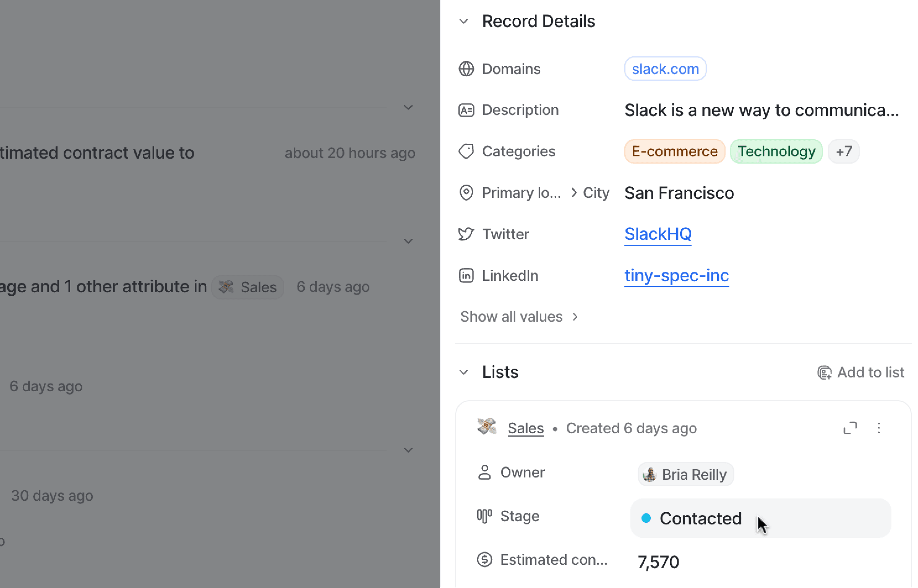This screenshot has height=588, width=918.
Task: Expand Show all values
Action: [x=519, y=317]
